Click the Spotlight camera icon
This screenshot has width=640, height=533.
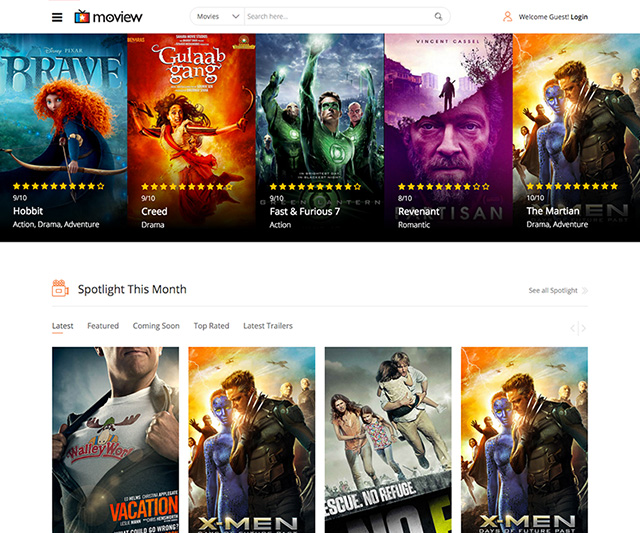(60, 288)
